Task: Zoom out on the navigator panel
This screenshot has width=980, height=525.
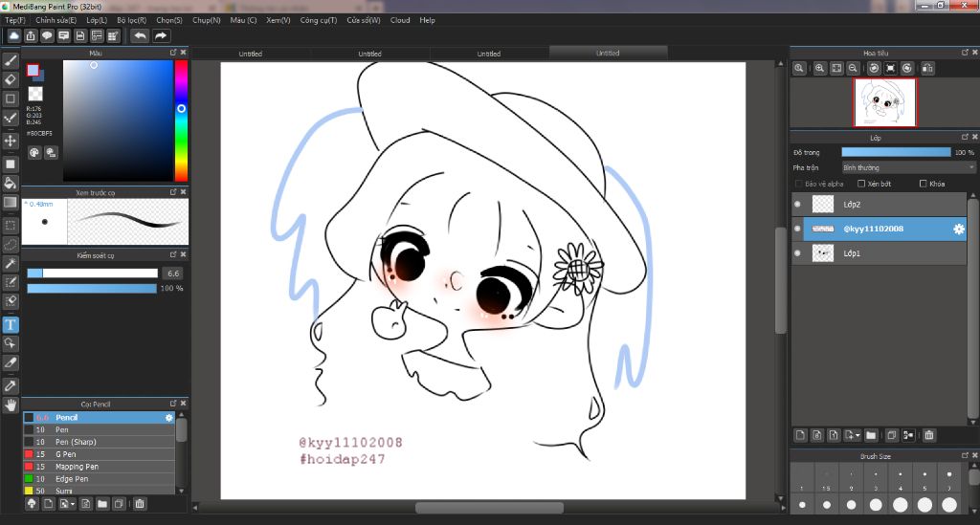Action: (853, 68)
